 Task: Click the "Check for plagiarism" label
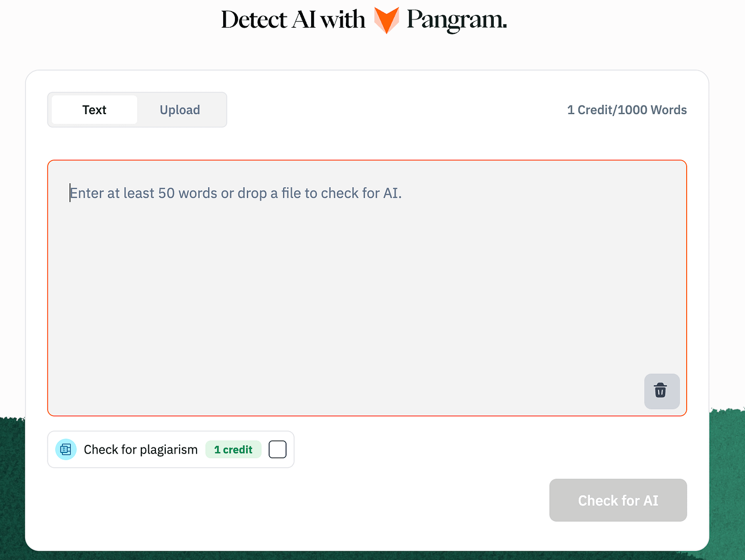(141, 449)
